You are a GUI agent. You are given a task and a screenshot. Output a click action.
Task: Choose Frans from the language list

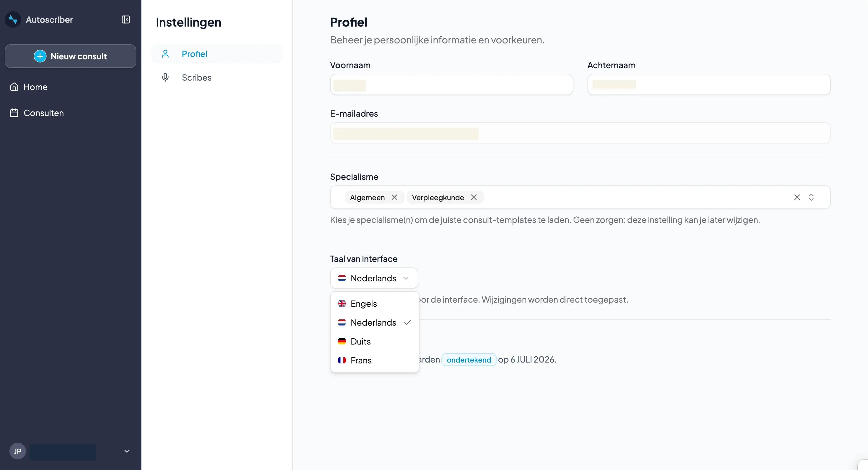click(x=374, y=360)
